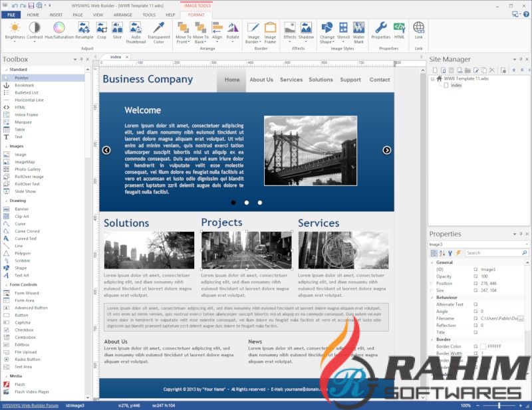Click categorized view icon in Properties panel
Screen dimensions: 532x410
pyautogui.click(x=434, y=253)
